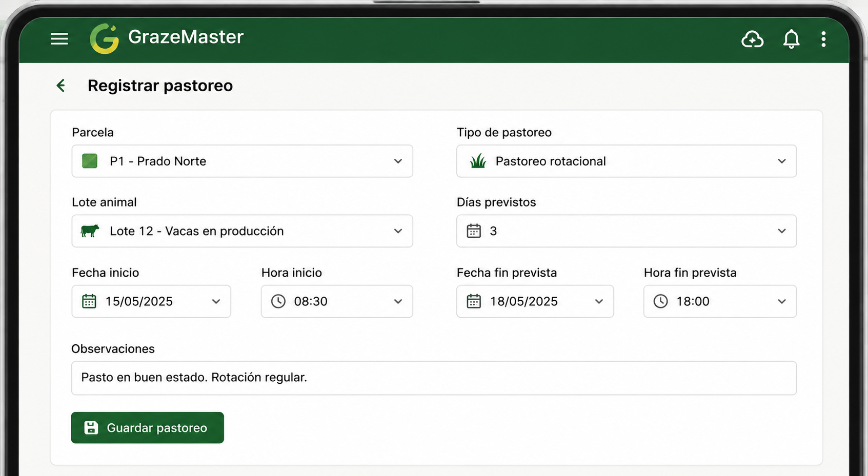The width and height of the screenshot is (868, 476).
Task: Click Pastoreo rotacional value text
Action: 551,161
